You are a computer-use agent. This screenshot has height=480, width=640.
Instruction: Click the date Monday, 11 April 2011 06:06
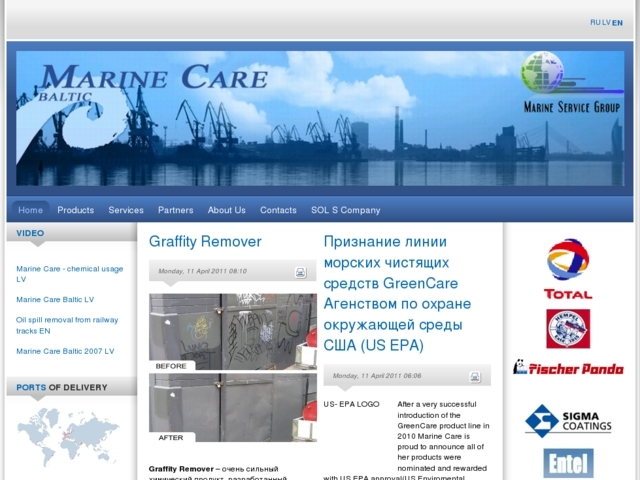pos(377,376)
